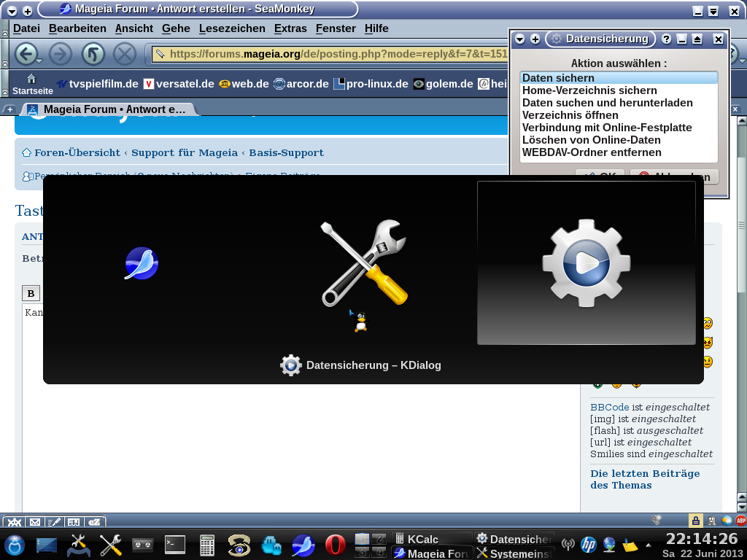Open Address Book from the component bar

coord(74,522)
